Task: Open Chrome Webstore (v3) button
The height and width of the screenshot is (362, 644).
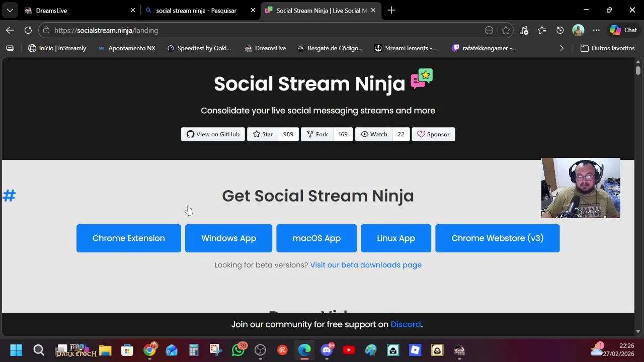Action: pos(497,238)
